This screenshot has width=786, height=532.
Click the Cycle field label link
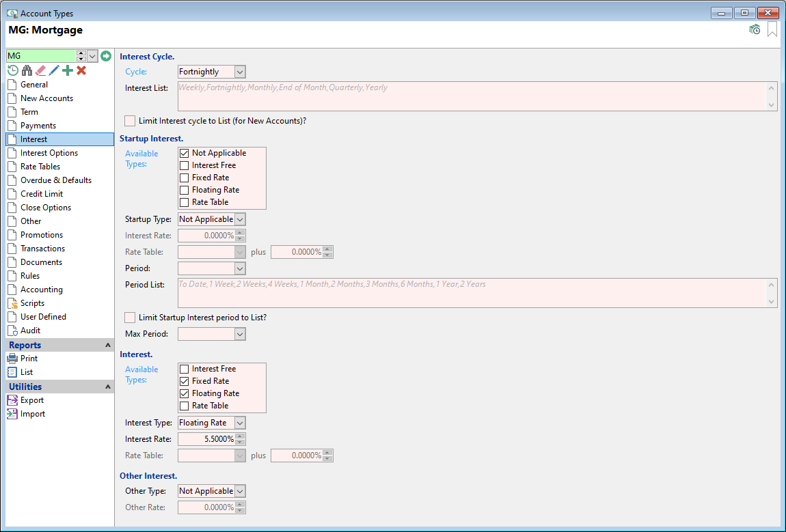coord(136,72)
